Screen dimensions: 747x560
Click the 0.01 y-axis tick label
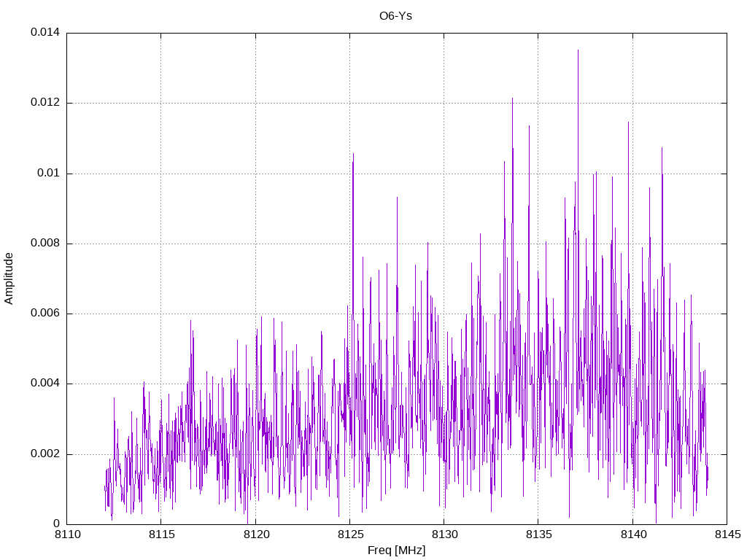click(x=49, y=173)
